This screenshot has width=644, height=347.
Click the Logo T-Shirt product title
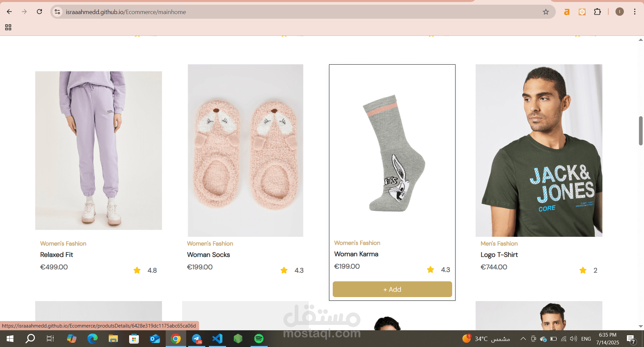coord(499,255)
